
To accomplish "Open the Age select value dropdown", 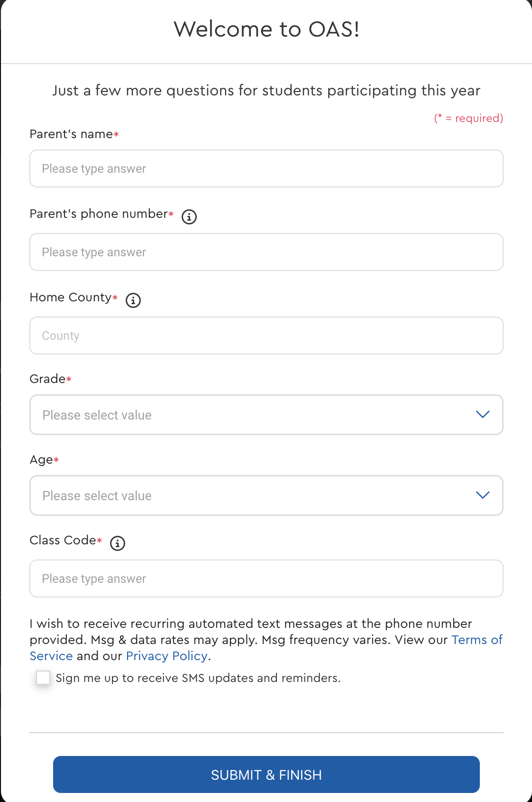I will point(266,495).
